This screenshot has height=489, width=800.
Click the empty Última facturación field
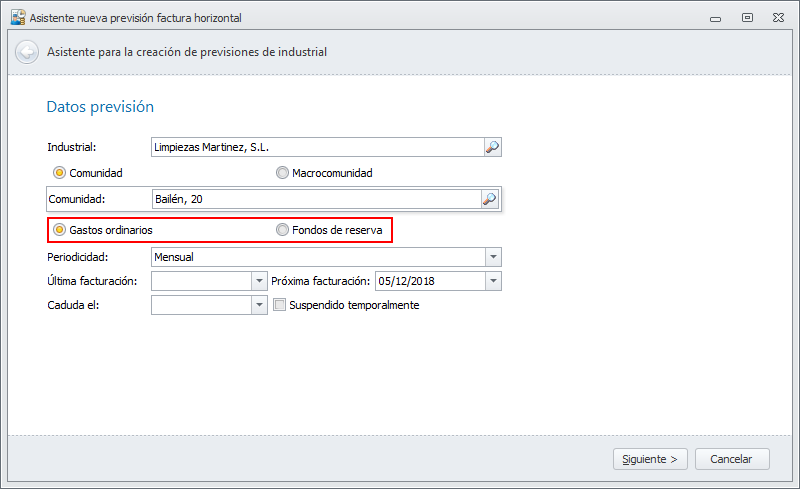tap(202, 281)
